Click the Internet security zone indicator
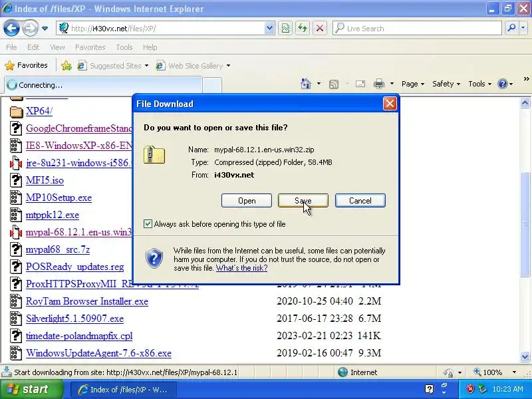532x399 pixels. tap(357, 372)
